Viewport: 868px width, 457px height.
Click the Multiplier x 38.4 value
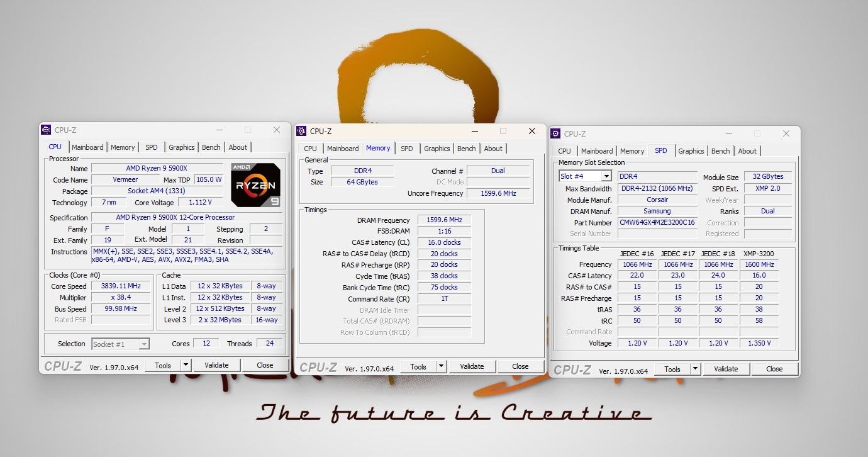point(121,297)
